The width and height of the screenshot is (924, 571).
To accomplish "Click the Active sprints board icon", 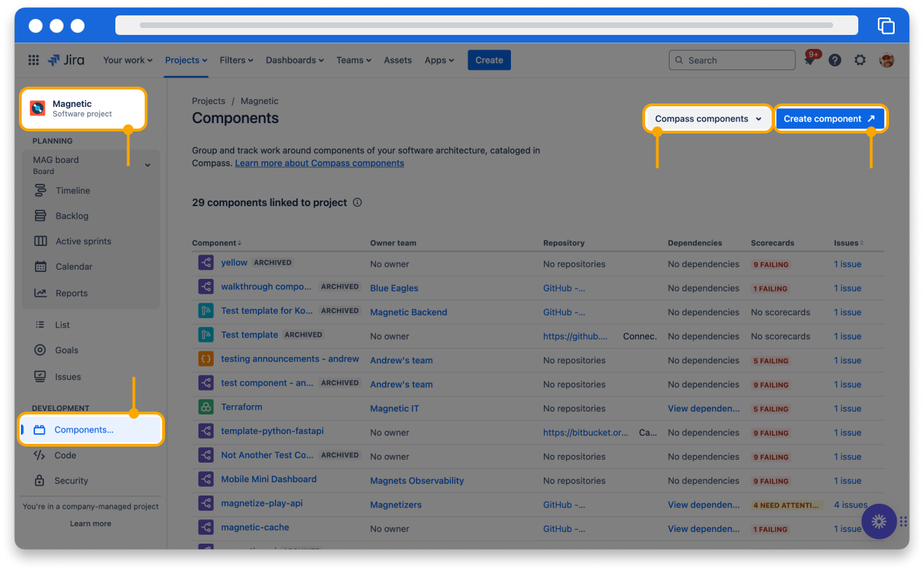I will click(41, 241).
